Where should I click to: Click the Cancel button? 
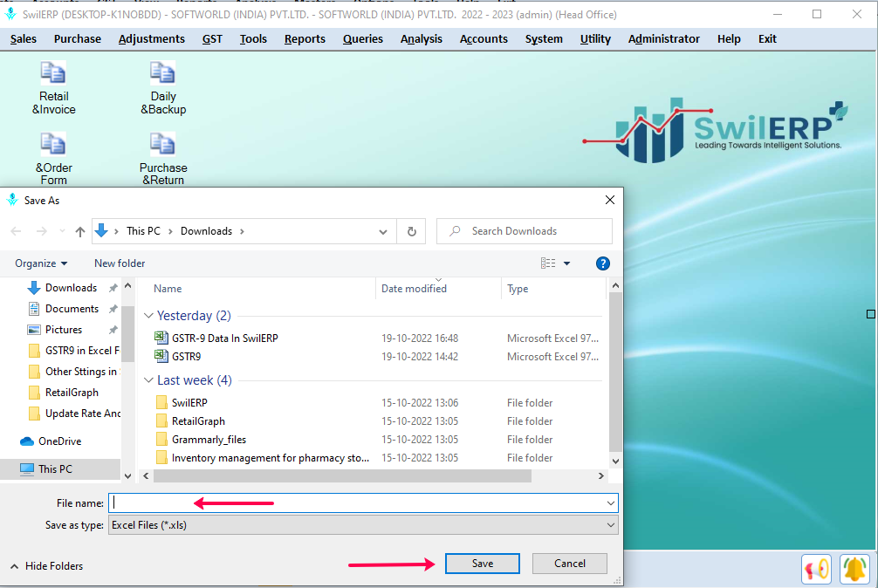click(x=569, y=564)
